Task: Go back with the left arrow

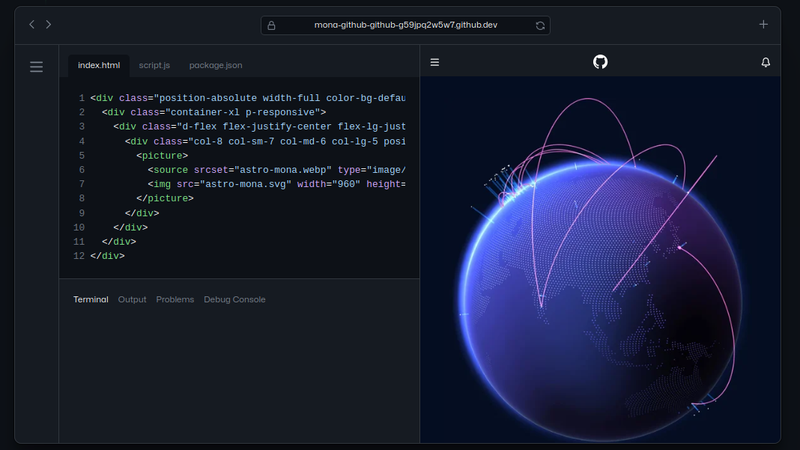Action: coord(32,24)
